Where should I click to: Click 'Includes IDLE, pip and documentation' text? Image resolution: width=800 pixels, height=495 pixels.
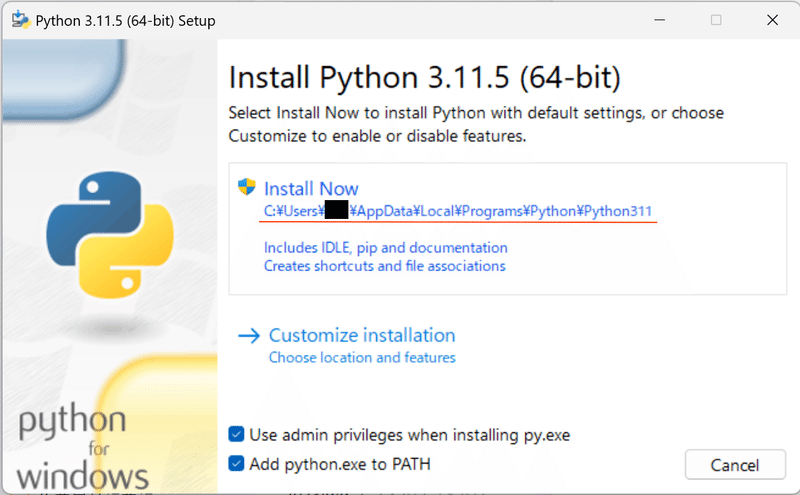386,248
